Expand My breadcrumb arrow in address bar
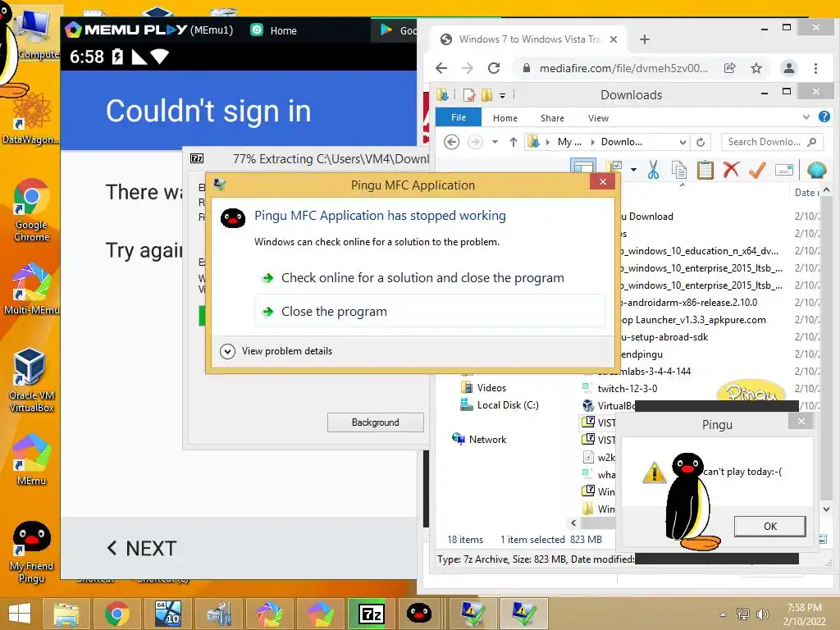 592,142
